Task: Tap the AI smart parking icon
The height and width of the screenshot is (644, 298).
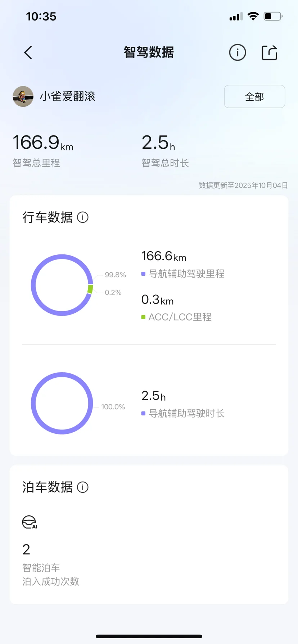Action: (30, 522)
